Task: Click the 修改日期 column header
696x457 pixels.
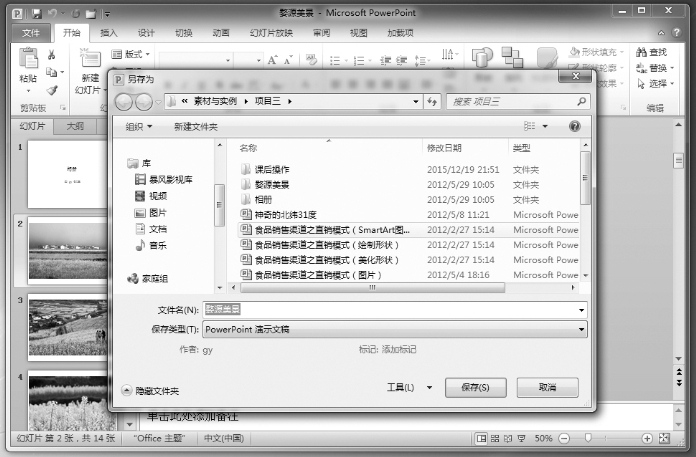Action: 444,148
